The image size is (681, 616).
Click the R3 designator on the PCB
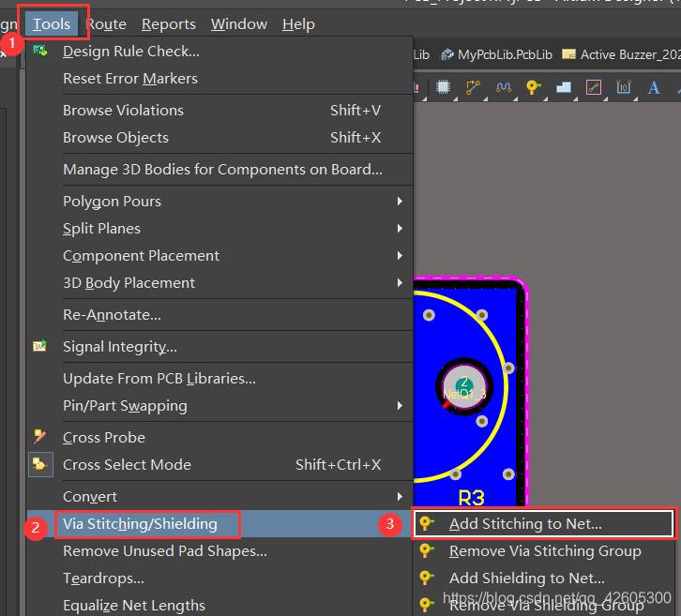point(471,498)
